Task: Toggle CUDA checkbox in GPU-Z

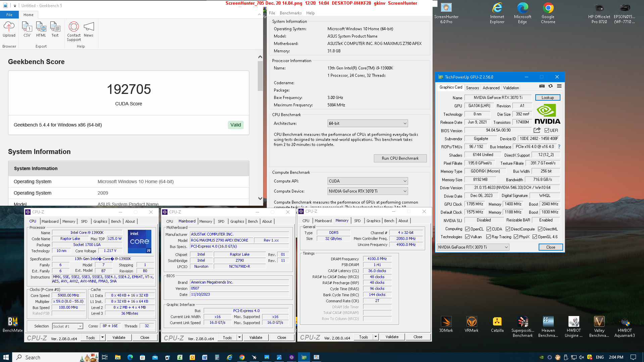Action: pyautogui.click(x=489, y=229)
